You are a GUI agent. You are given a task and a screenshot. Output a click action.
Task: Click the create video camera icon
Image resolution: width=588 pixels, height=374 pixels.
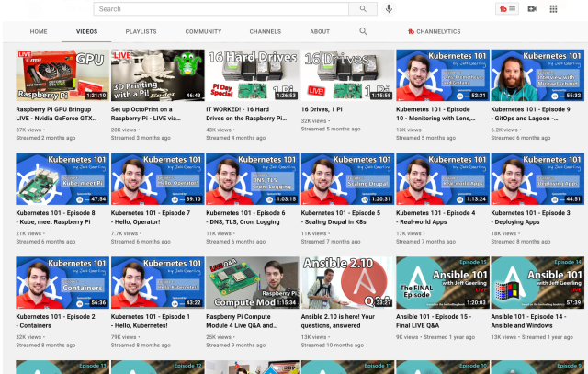[532, 8]
